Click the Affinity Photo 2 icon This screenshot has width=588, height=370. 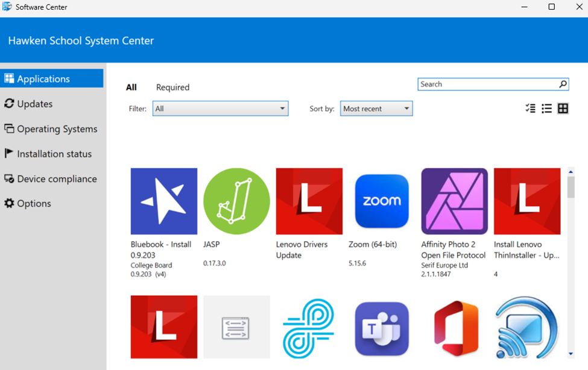pos(454,201)
